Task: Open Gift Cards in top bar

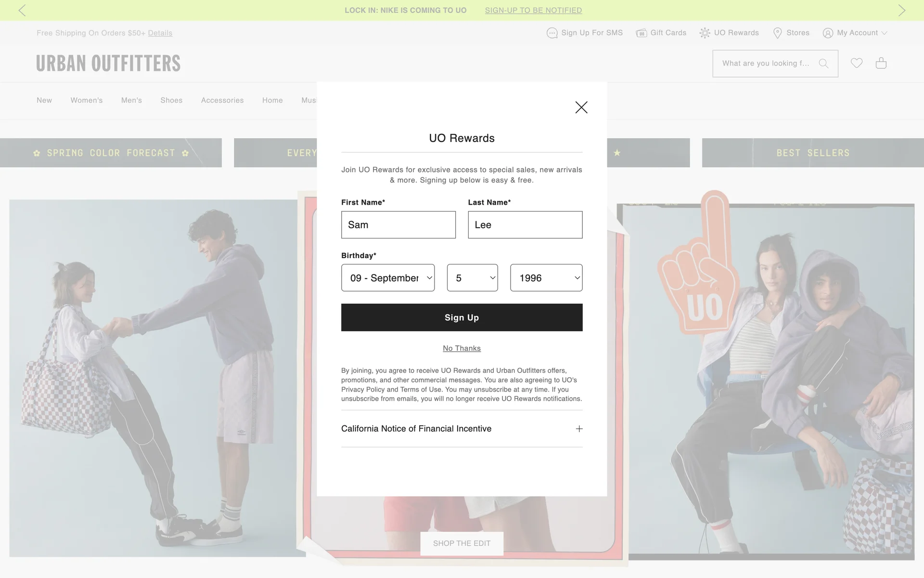Action: point(661,33)
